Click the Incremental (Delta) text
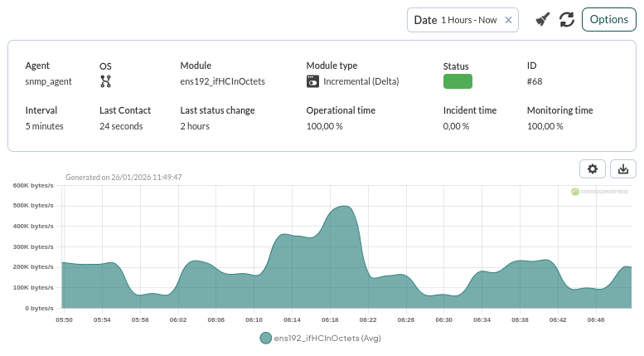 tap(361, 81)
